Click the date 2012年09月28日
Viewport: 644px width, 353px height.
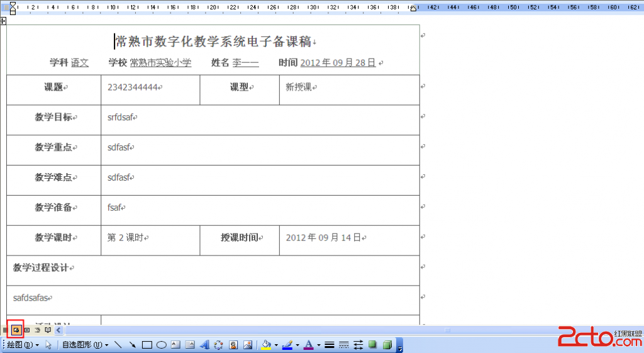pos(338,63)
